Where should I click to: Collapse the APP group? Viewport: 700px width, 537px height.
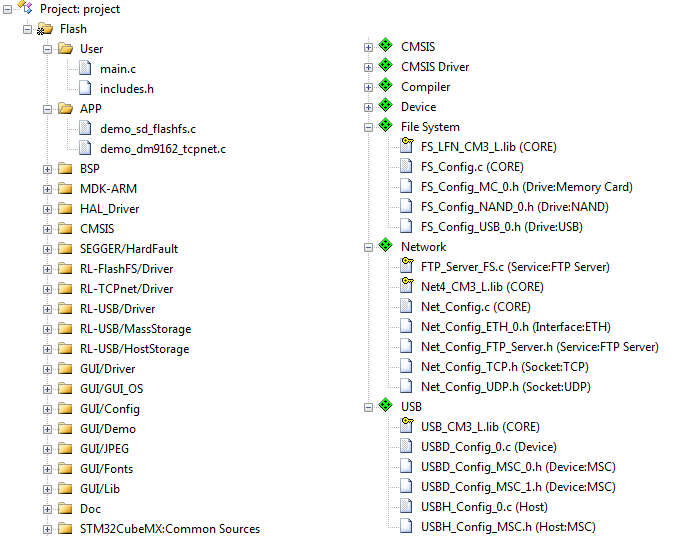coord(47,109)
